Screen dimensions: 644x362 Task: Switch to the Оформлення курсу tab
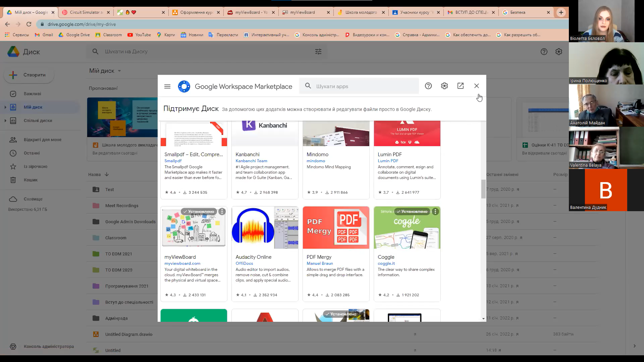coord(196,12)
